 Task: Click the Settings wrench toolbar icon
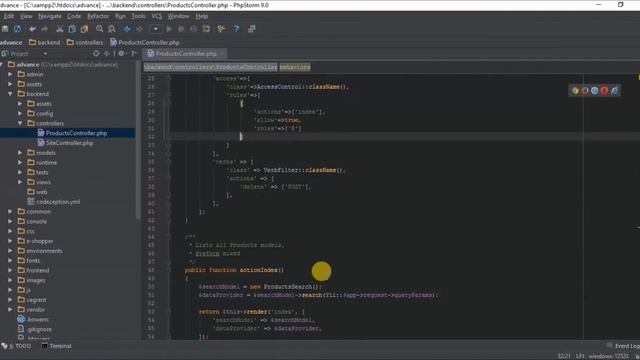(x=221, y=29)
